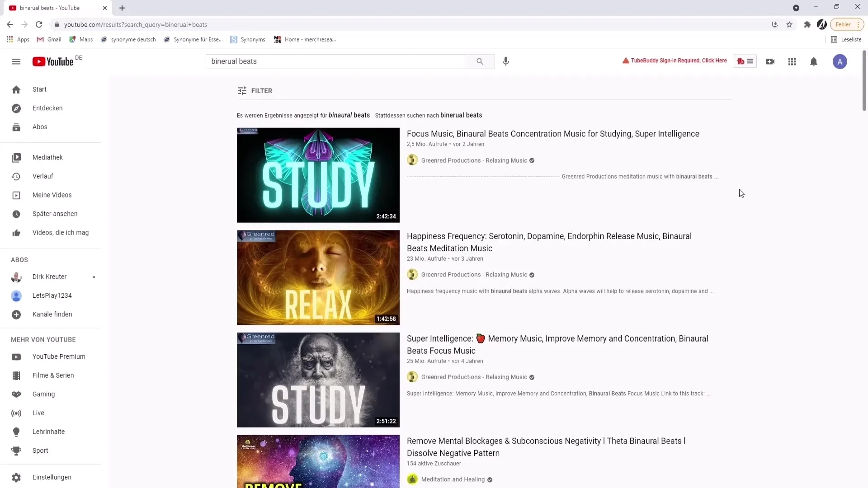Click Kanäle finden plus icon

click(16, 314)
